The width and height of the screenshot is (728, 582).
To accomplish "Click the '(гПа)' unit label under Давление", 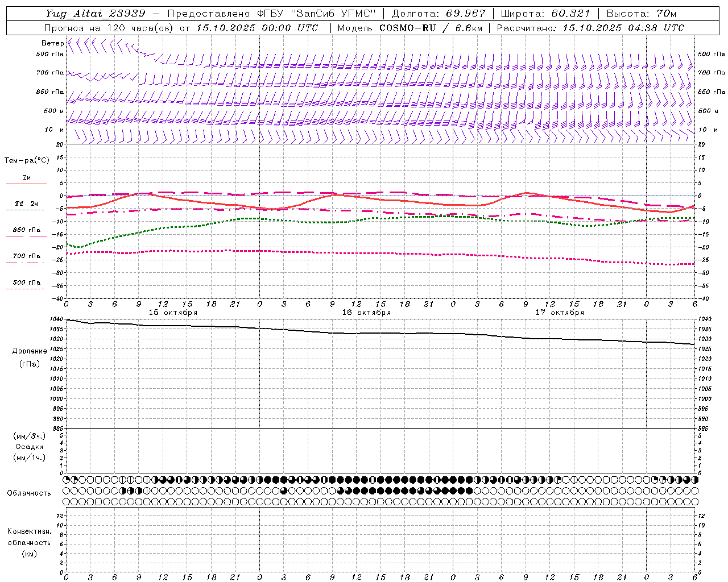I will click(29, 364).
